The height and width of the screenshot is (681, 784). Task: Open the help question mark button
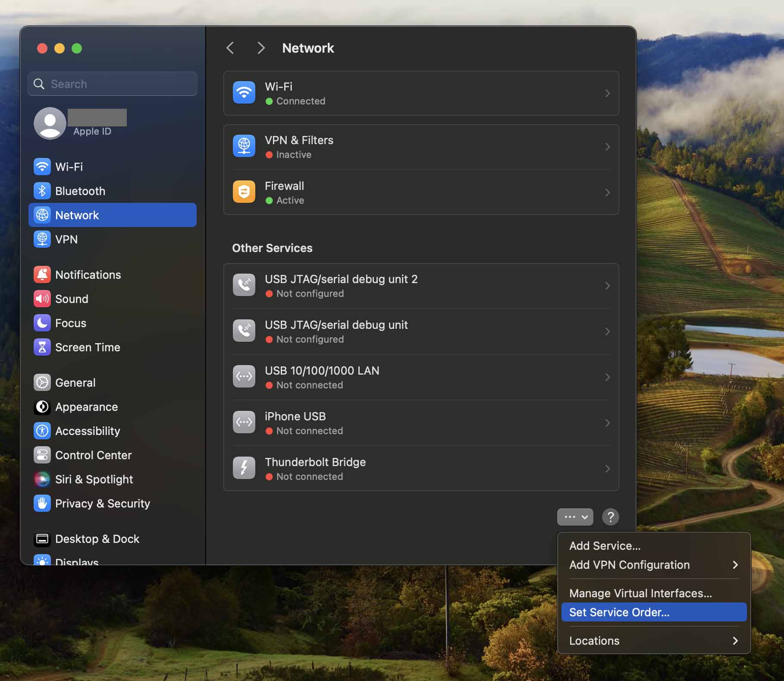[x=610, y=517]
